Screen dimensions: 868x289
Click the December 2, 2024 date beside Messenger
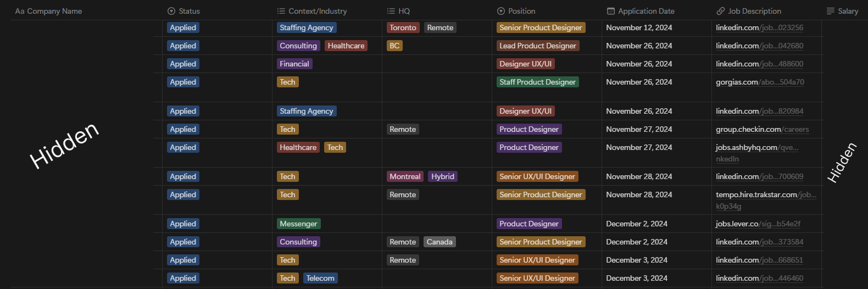pyautogui.click(x=637, y=224)
